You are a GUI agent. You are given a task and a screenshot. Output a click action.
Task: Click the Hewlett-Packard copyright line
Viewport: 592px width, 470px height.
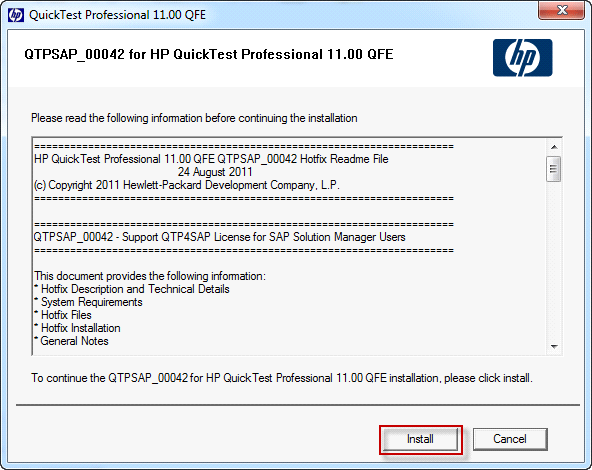coord(187,185)
